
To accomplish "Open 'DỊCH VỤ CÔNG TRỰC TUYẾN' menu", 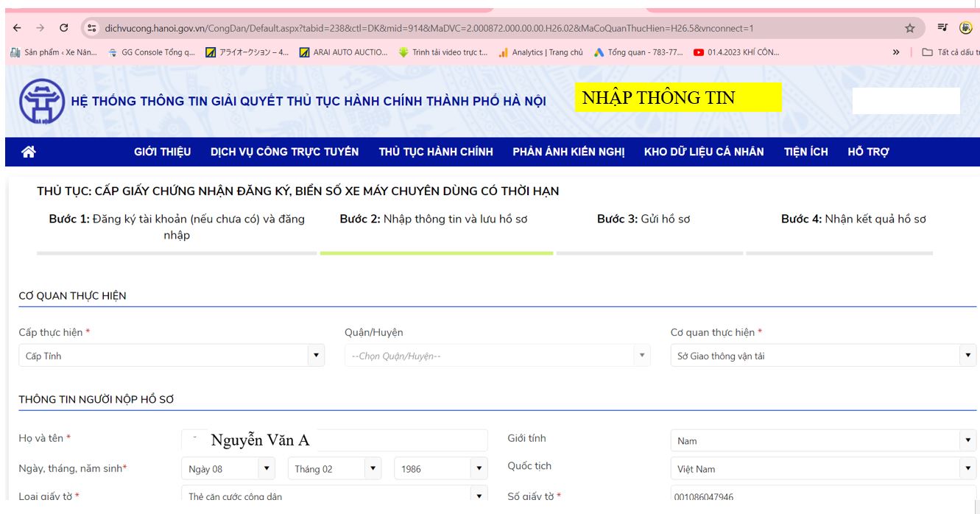I will pos(284,152).
